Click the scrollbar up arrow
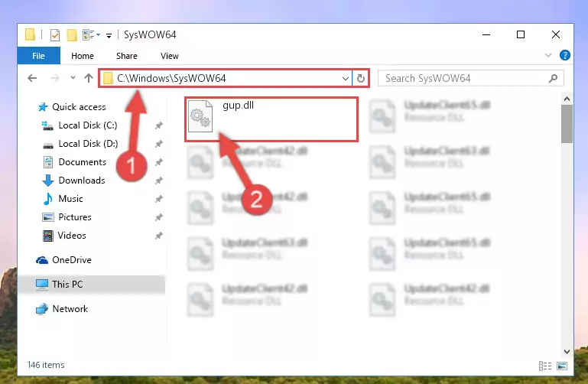588x384 pixels. pyautogui.click(x=567, y=99)
